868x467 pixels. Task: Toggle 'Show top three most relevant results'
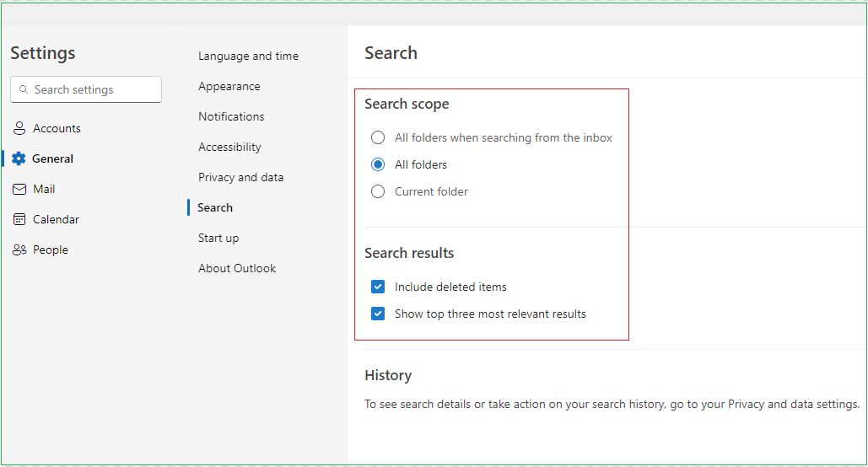(x=378, y=314)
